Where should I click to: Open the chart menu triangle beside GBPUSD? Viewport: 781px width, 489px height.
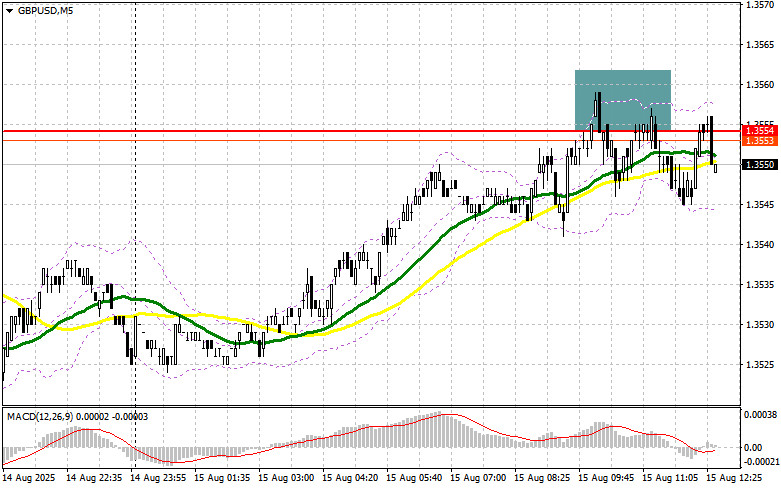[x=9, y=10]
